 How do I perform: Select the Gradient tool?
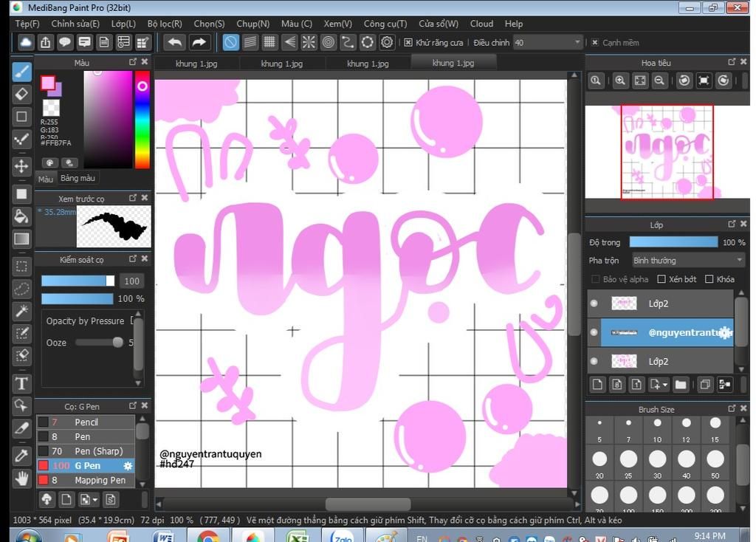tap(21, 239)
